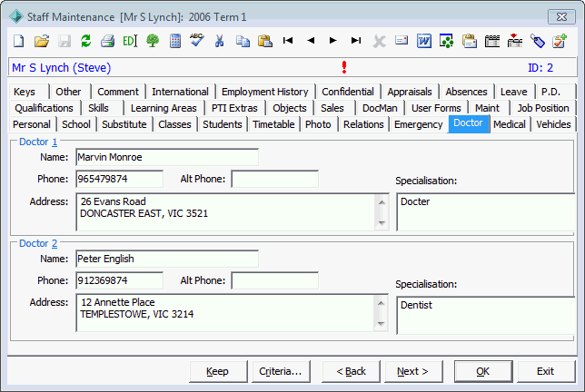Click Doctor 1 address scroll down arrow

click(382, 223)
